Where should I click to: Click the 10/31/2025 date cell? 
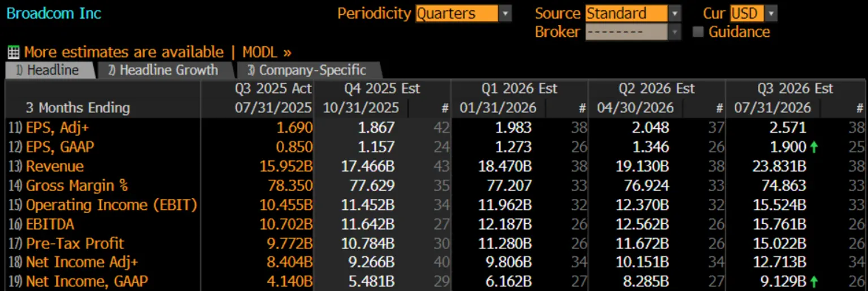coord(361,107)
